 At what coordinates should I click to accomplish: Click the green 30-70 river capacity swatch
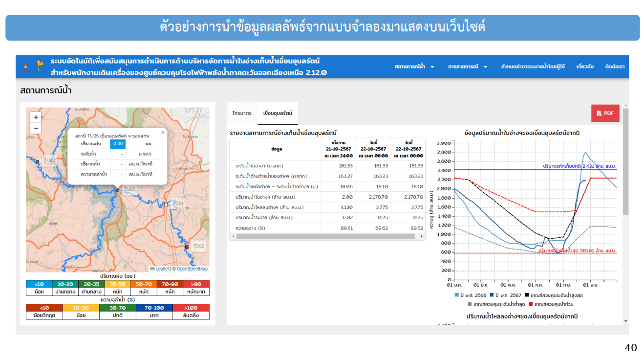pos(118,308)
